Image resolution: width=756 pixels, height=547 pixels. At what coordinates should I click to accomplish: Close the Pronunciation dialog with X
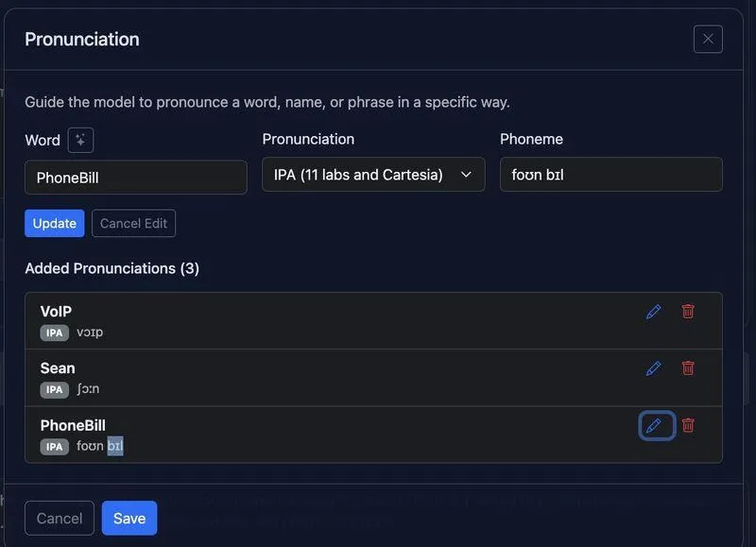click(x=708, y=39)
